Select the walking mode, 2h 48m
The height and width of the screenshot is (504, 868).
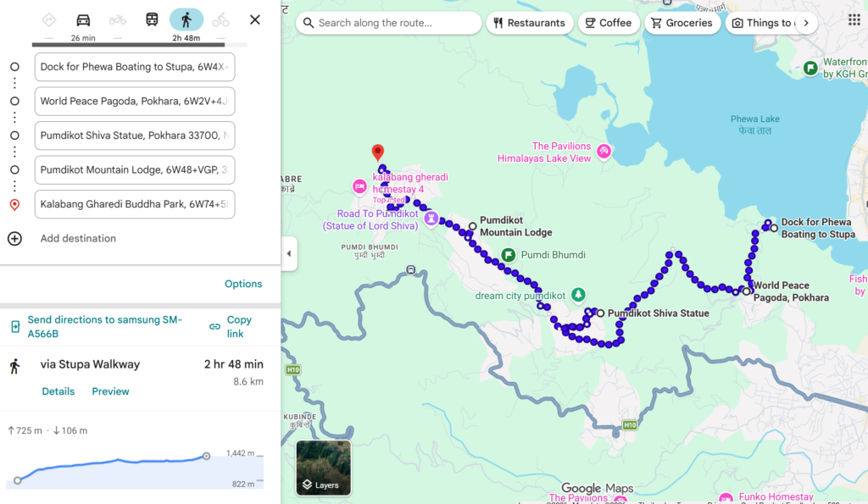coord(186,26)
